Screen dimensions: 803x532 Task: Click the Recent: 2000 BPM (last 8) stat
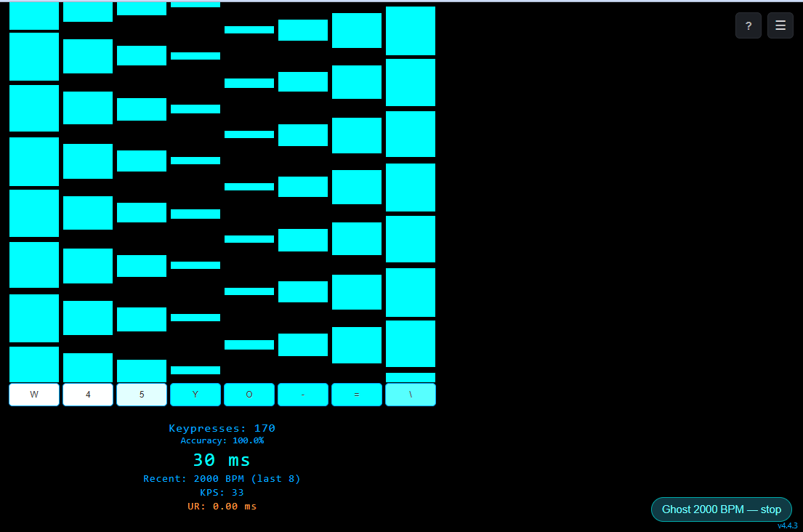[x=222, y=479]
